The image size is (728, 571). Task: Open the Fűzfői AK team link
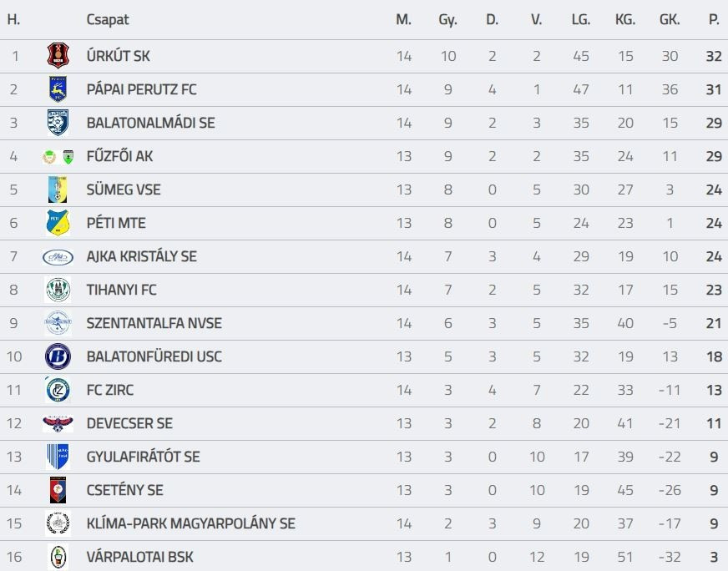point(119,156)
